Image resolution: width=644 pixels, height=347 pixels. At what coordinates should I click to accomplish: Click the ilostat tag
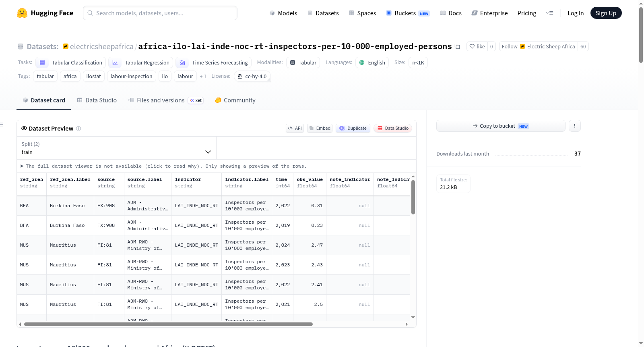click(94, 76)
